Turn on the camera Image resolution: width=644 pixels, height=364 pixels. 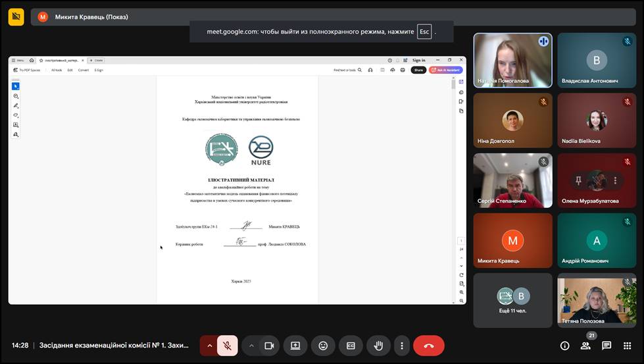(x=269, y=346)
